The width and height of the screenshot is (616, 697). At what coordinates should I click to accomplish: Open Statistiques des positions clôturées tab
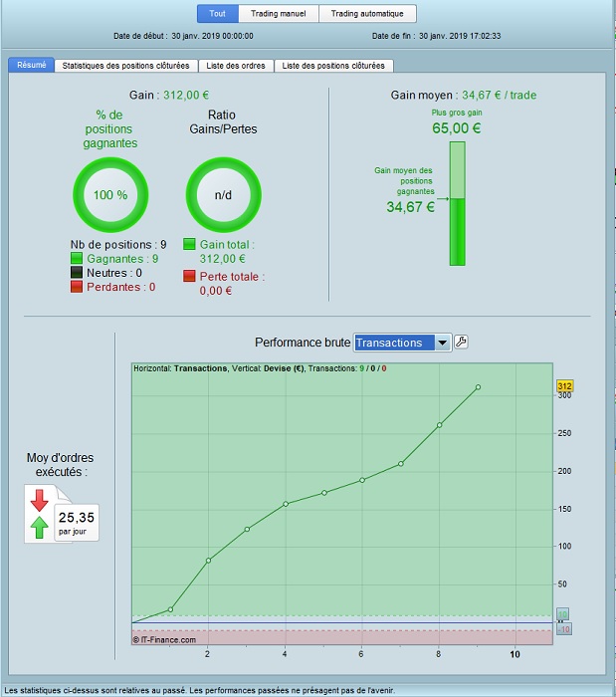pos(125,66)
